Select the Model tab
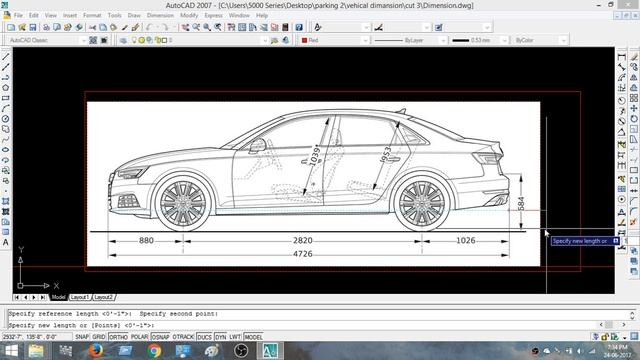 coord(58,297)
